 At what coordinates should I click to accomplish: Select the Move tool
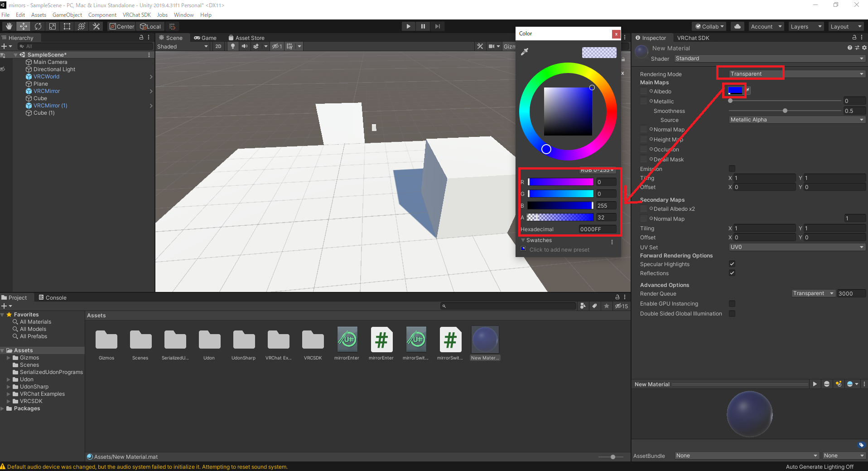pyautogui.click(x=23, y=26)
